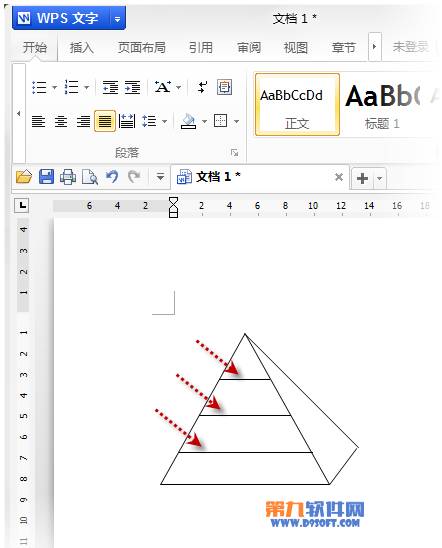
Task: Click the new document plus button
Action: [x=362, y=179]
